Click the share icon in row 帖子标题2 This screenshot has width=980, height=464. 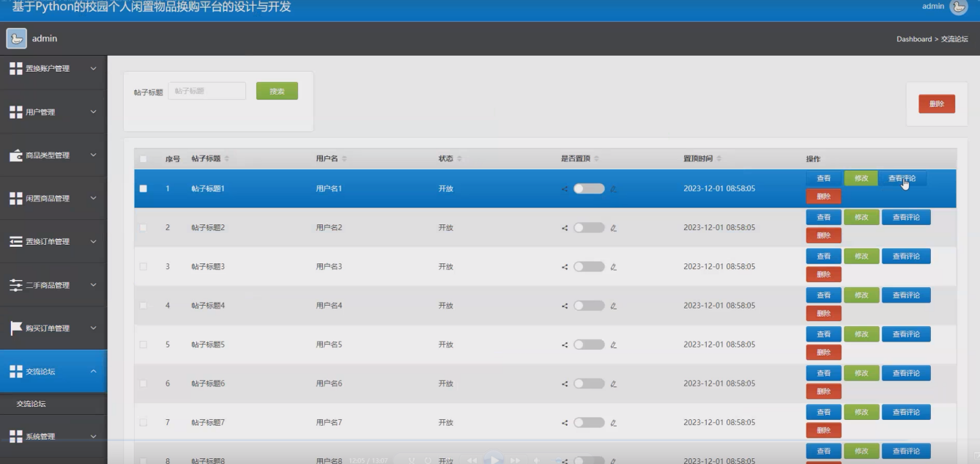(x=565, y=227)
